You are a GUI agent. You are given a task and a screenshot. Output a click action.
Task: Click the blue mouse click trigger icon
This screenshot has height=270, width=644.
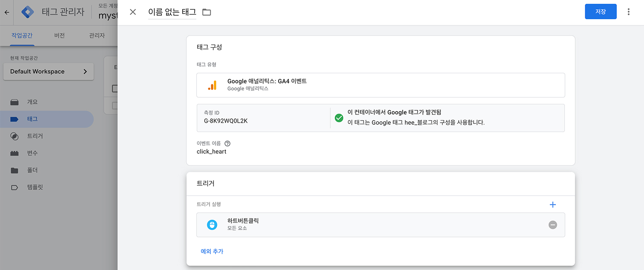pos(212,224)
